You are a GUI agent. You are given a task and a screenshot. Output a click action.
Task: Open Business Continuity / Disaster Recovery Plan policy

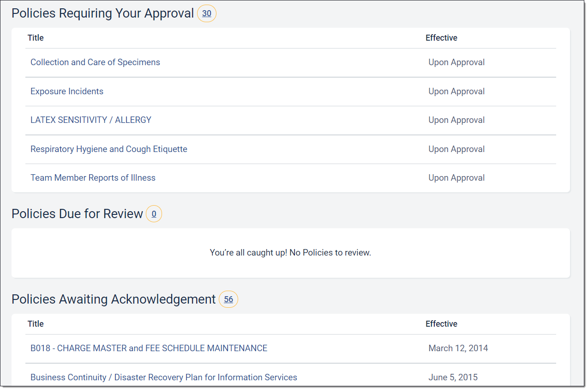[x=164, y=378]
